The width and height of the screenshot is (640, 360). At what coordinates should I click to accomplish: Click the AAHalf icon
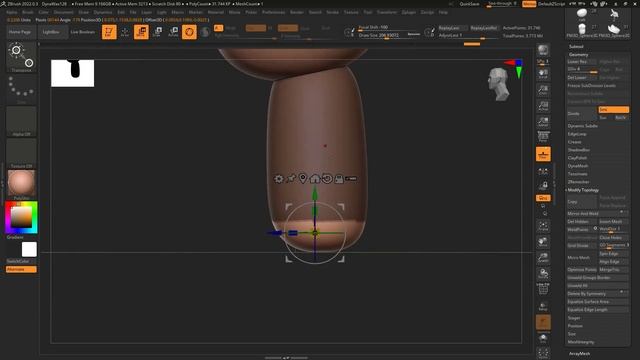(x=543, y=122)
